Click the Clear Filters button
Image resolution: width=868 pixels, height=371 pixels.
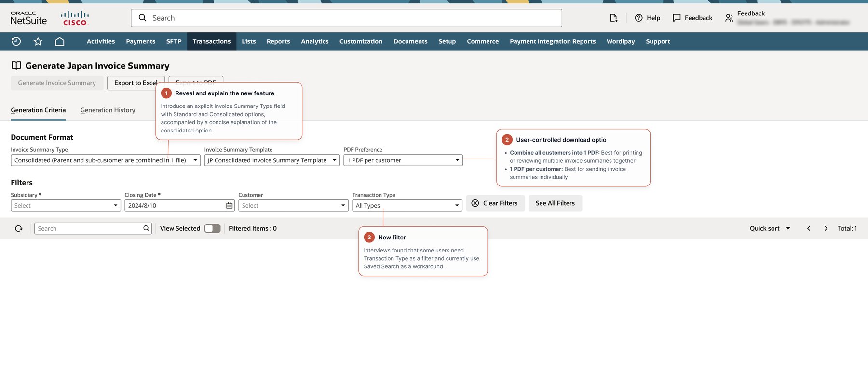pyautogui.click(x=495, y=203)
